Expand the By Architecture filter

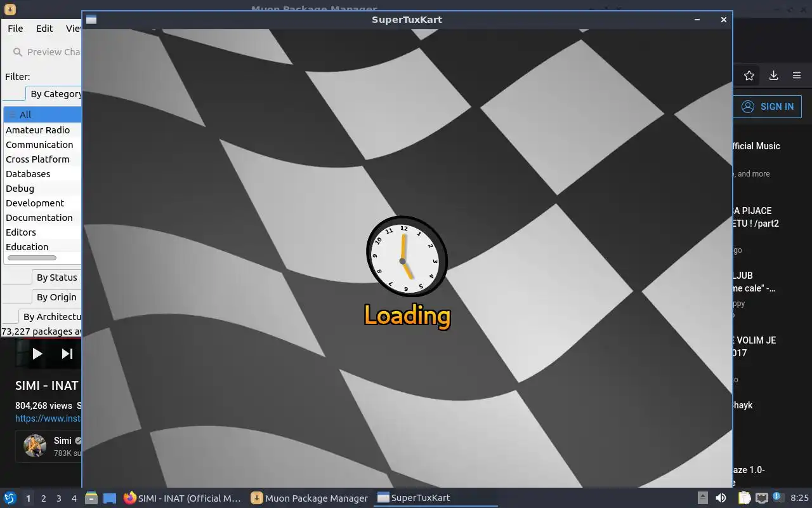[x=50, y=317]
